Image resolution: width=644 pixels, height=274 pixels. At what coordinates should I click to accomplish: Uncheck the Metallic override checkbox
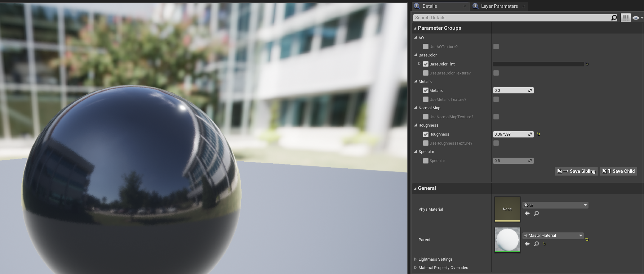pos(426,90)
